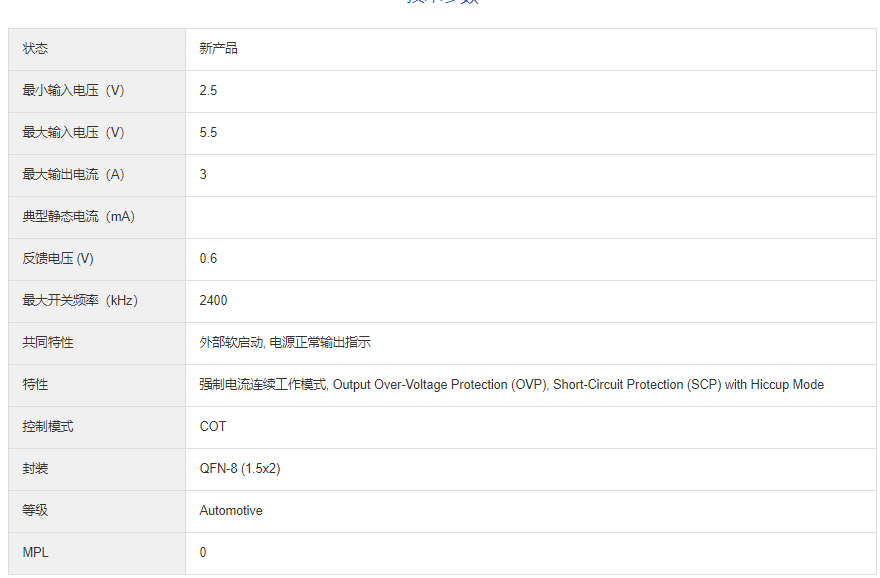This screenshot has width=880, height=578.
Task: Click the '等级' row label
Action: point(35,511)
